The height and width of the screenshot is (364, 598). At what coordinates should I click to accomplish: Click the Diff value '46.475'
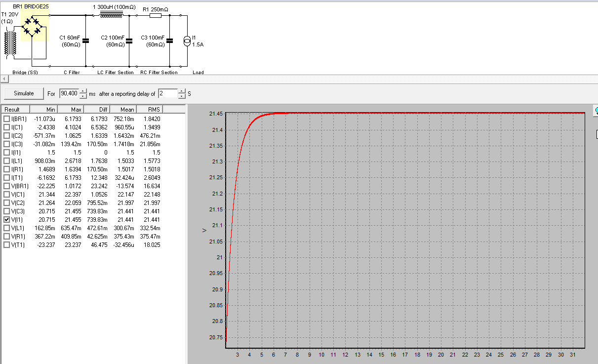click(99, 244)
